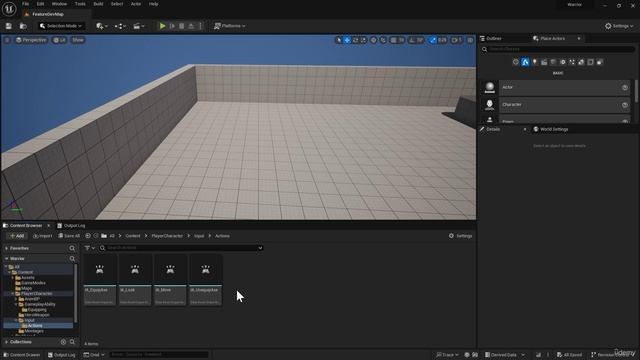Image resolution: width=640 pixels, height=360 pixels.
Task: Start Play in Editor with green play button
Action: pos(162,26)
